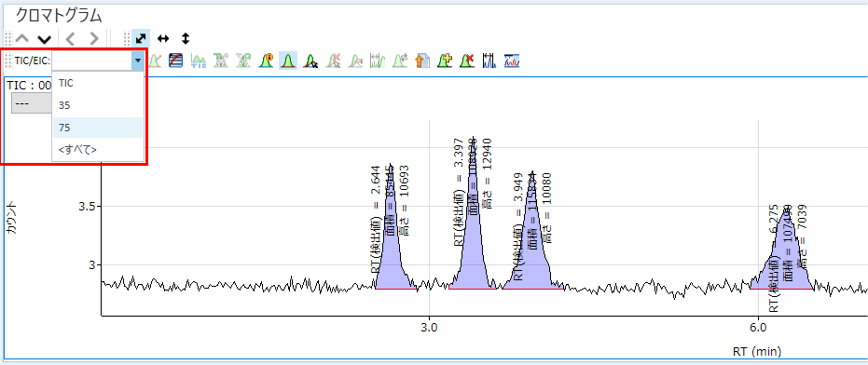Screen dimensions: 868x365
Task: Choose 35 from the dropdown list
Action: (97, 105)
